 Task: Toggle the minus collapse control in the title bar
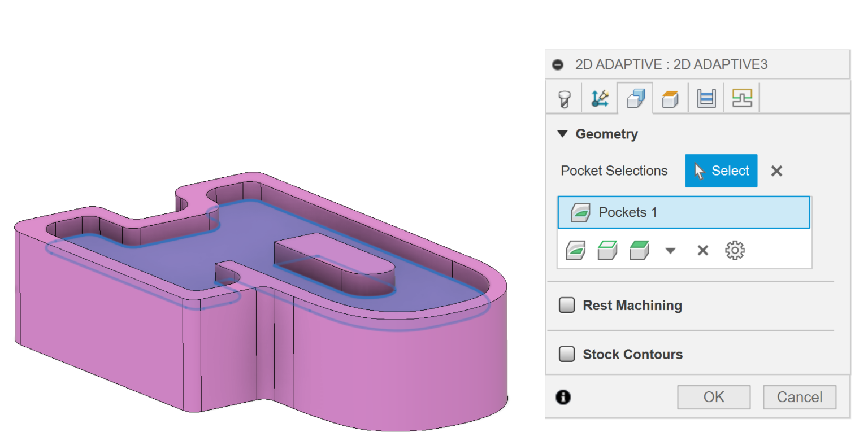pos(558,64)
